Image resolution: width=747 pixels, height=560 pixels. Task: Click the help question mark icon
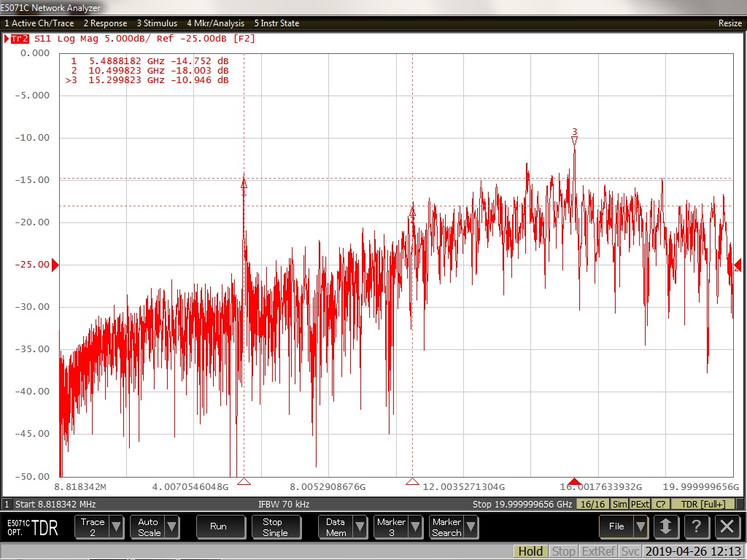pos(696,526)
